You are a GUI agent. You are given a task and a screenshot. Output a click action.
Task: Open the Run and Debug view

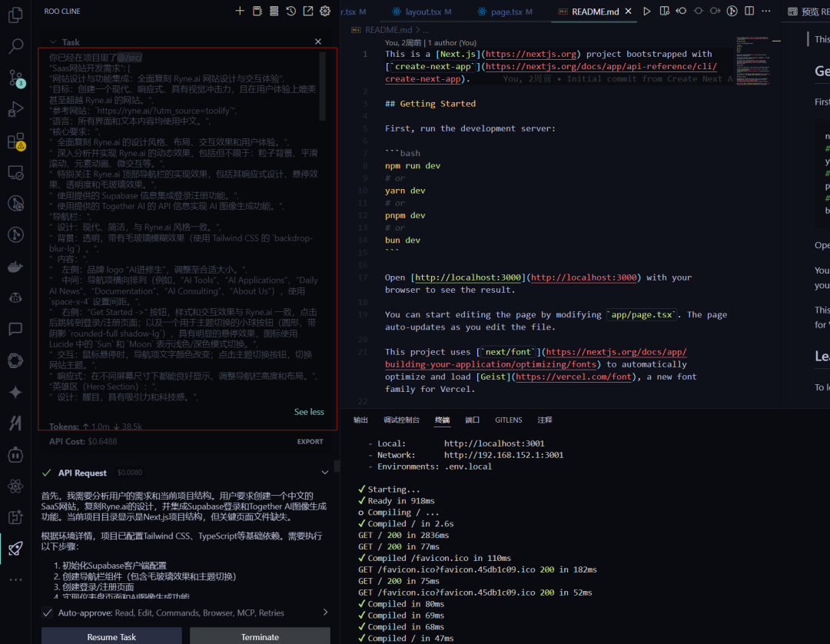pyautogui.click(x=15, y=109)
